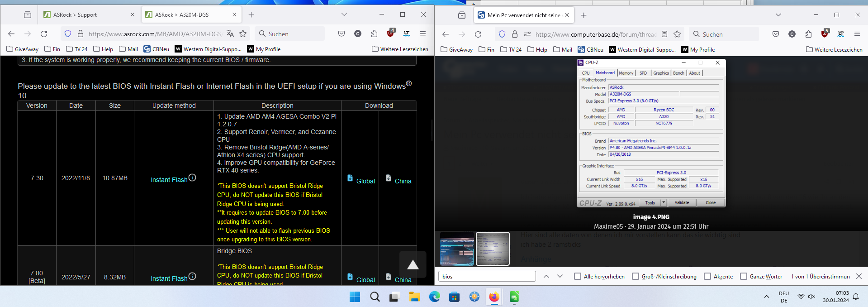Open tracking protection shield in ASRock address bar
This screenshot has height=307, width=868.
(68, 34)
